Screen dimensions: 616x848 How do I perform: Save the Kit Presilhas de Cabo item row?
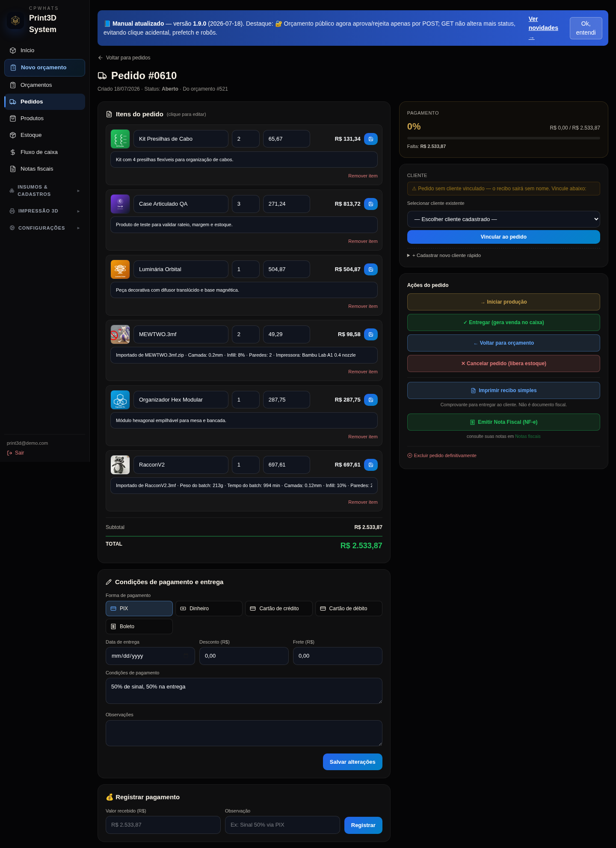(370, 139)
